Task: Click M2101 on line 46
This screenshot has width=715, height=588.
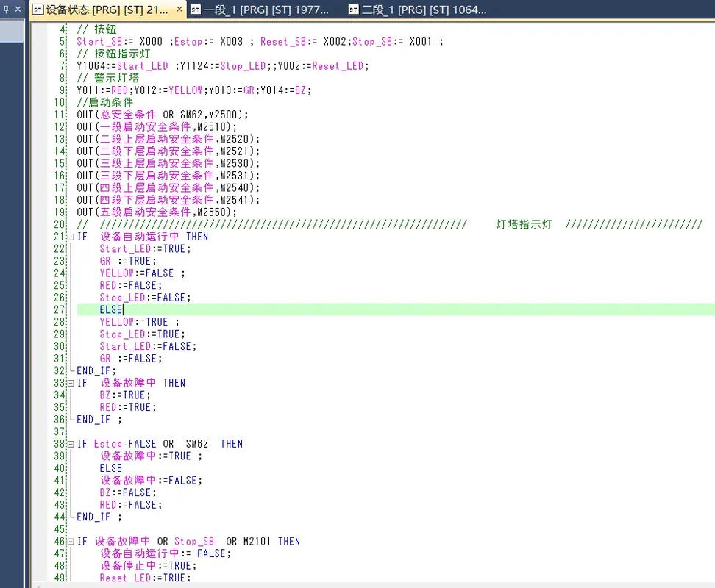Action: [257, 541]
